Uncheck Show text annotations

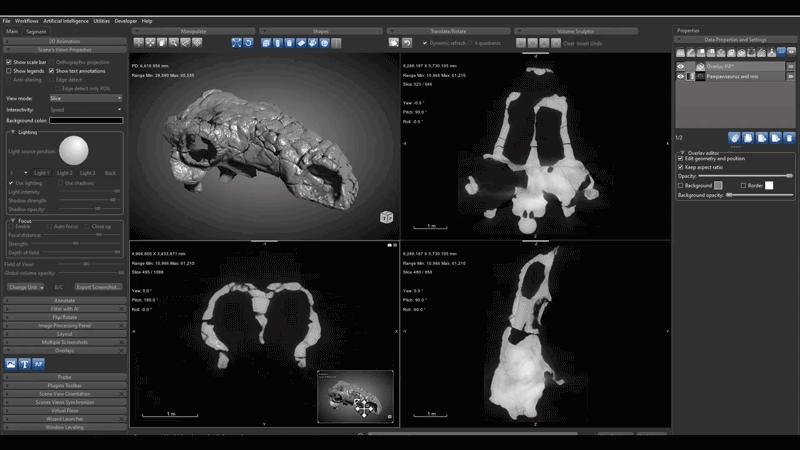(52, 71)
